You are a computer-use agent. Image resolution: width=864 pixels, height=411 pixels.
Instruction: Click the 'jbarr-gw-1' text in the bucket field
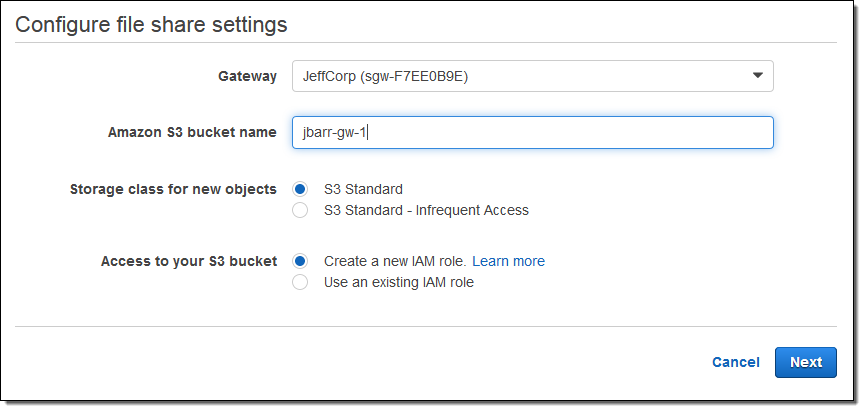click(335, 133)
